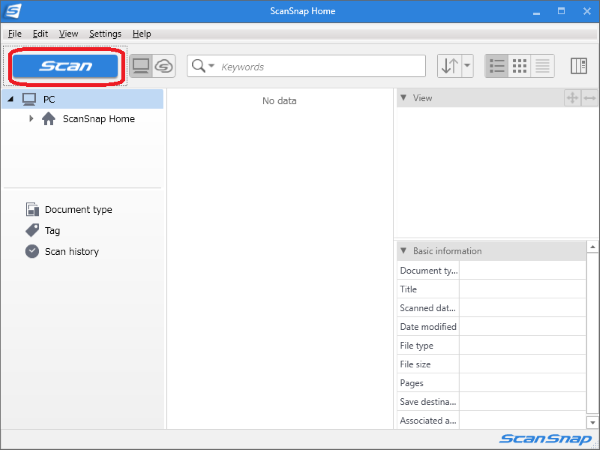This screenshot has width=600, height=450.
Task: Select the Scanned date row label
Action: point(427,308)
